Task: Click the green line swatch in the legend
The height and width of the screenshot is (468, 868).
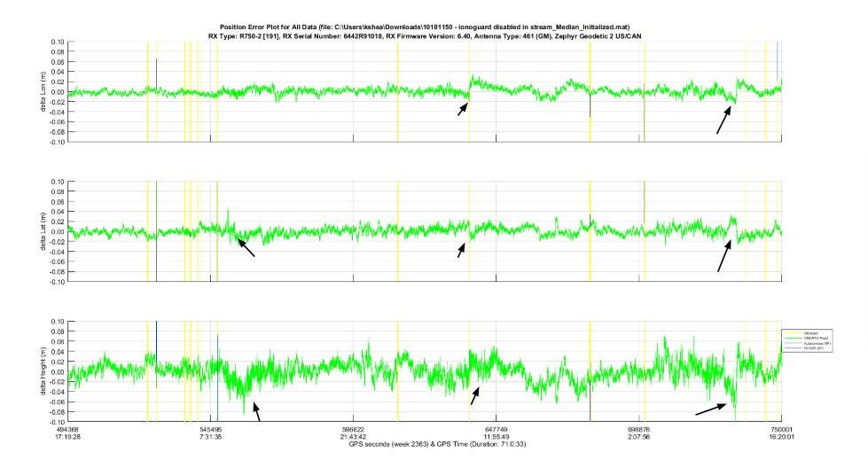Action: (x=791, y=339)
